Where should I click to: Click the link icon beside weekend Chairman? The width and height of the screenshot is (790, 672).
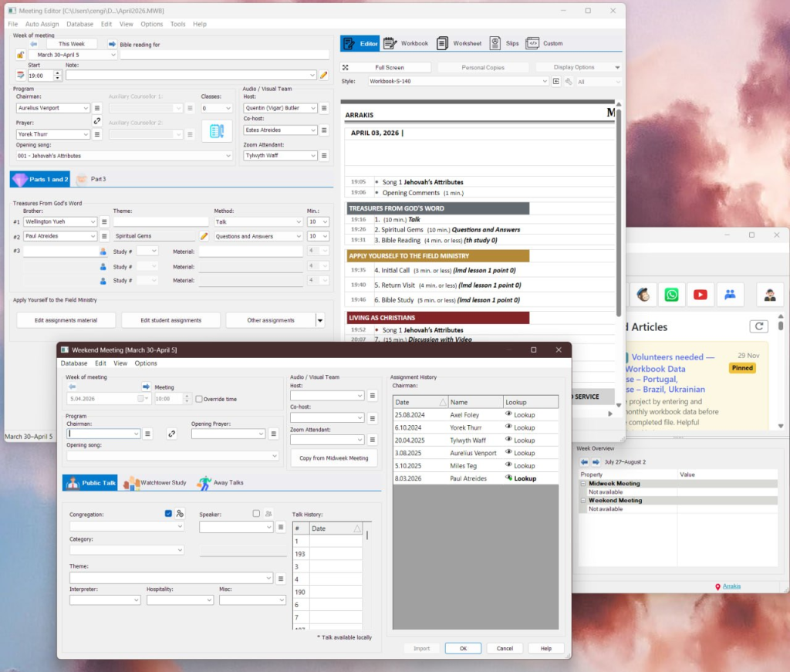(172, 434)
